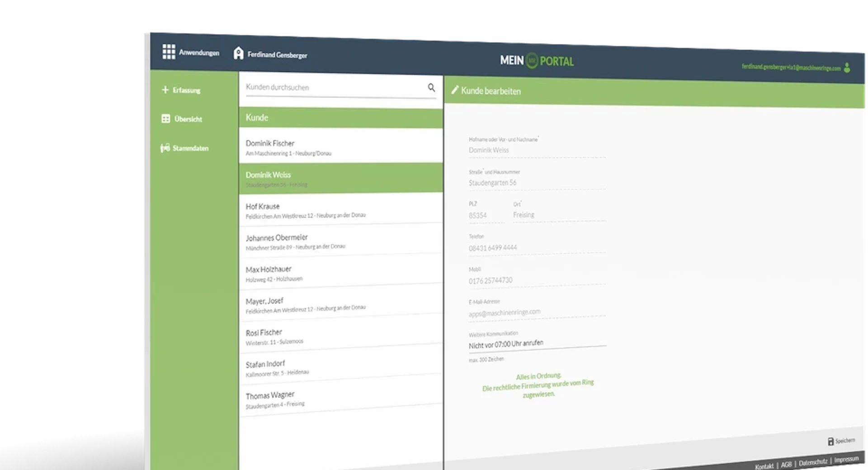
Task: Open the AGB footer link
Action: [786, 464]
